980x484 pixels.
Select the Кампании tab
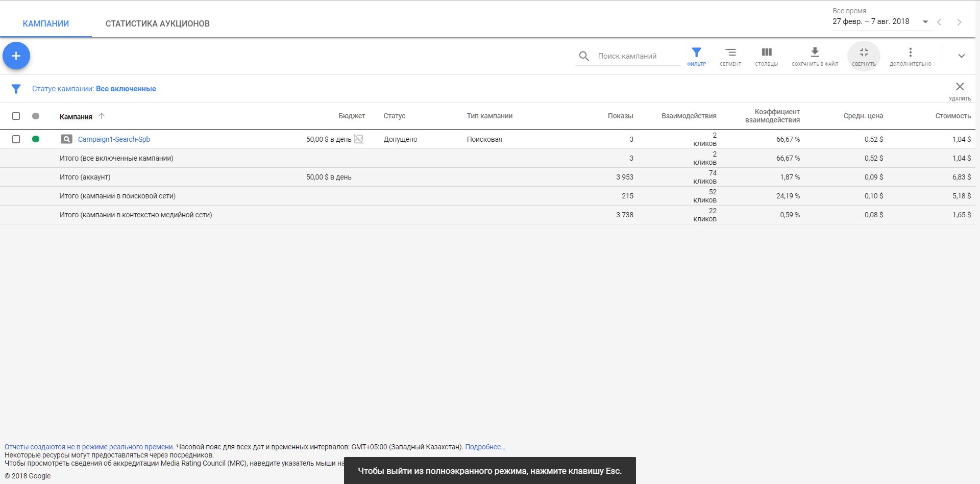46,23
